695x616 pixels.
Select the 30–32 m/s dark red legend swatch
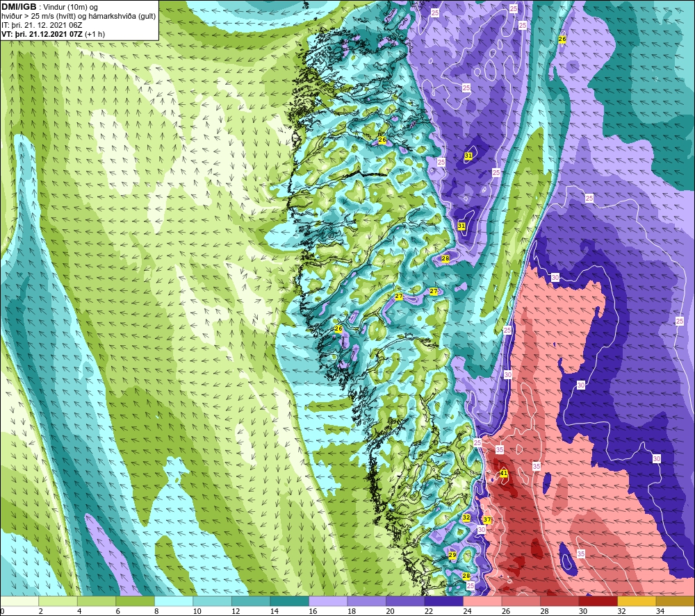[x=598, y=601]
